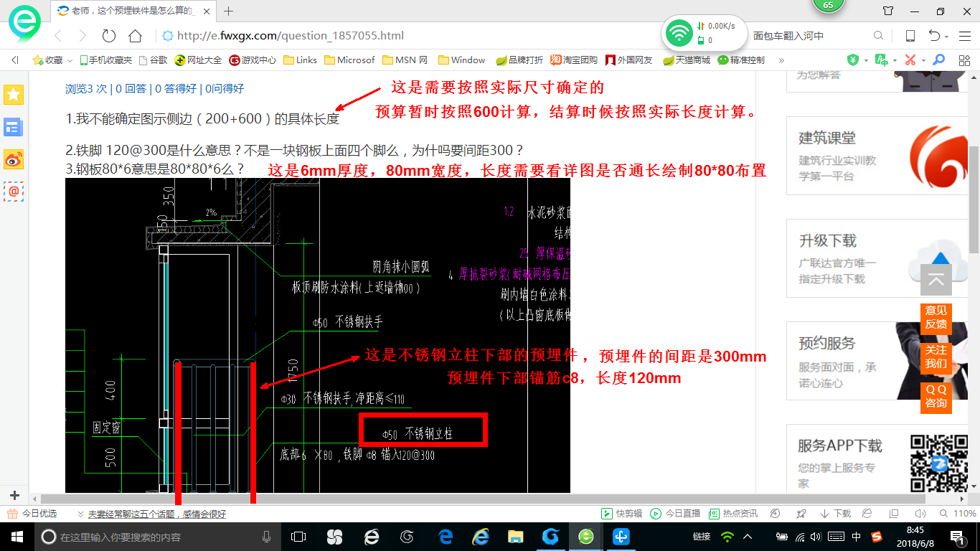Open the 天猫商城 bookmark
The width and height of the screenshot is (980, 551).
(x=687, y=60)
